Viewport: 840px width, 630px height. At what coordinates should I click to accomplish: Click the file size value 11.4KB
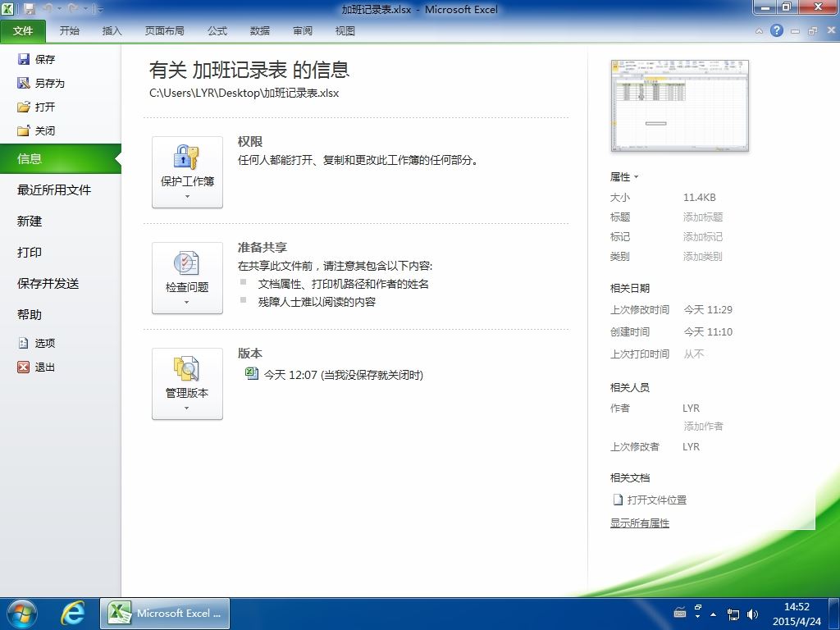tap(699, 197)
